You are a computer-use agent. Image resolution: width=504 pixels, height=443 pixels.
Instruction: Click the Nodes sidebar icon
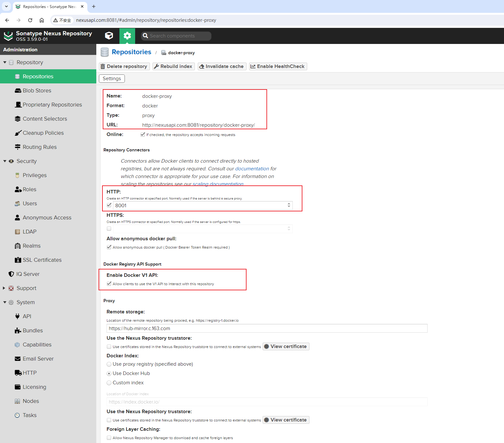click(17, 401)
